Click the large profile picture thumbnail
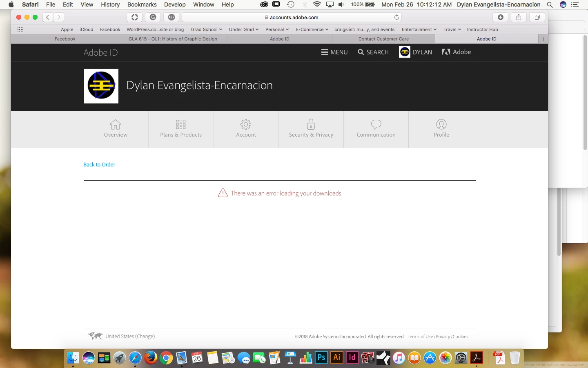 101,86
